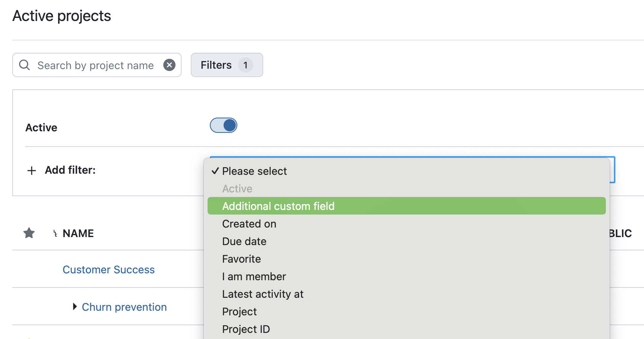644x339 pixels.
Task: Click the search magnifier icon
Action: pyautogui.click(x=24, y=65)
